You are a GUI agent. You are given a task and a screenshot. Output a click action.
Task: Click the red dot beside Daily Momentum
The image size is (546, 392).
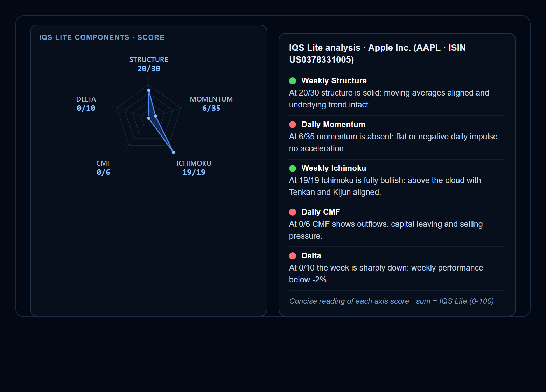[x=293, y=125]
